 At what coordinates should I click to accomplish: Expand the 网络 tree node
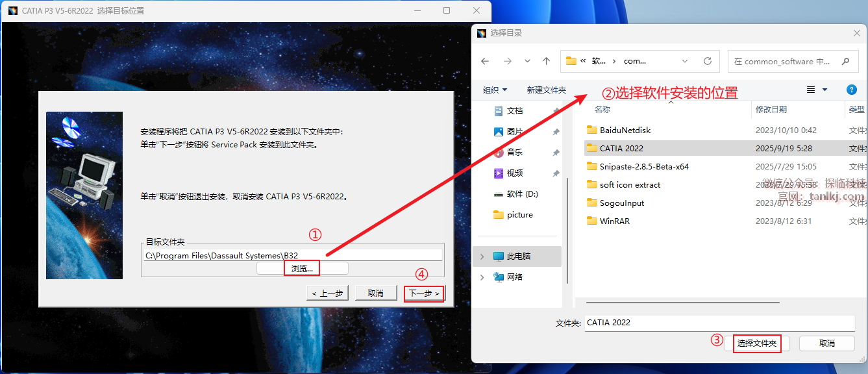482,277
